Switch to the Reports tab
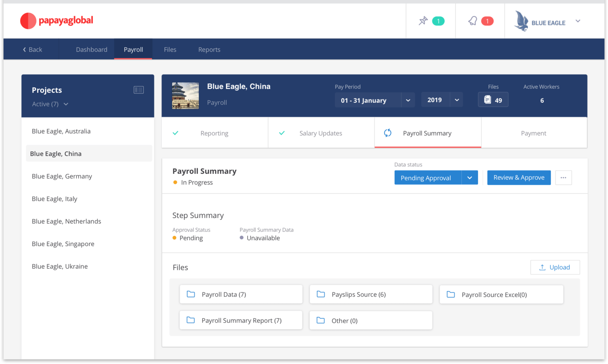The image size is (608, 364). 209,49
